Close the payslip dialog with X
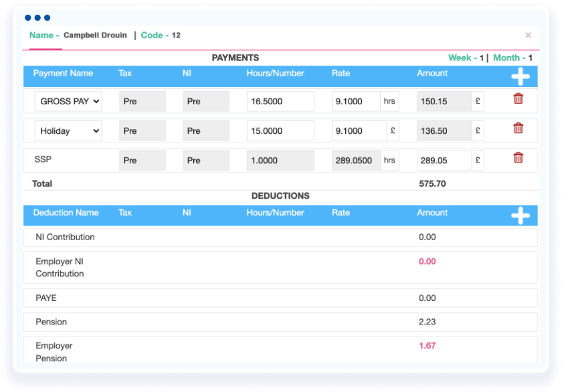This screenshot has width=562, height=392. click(x=528, y=35)
